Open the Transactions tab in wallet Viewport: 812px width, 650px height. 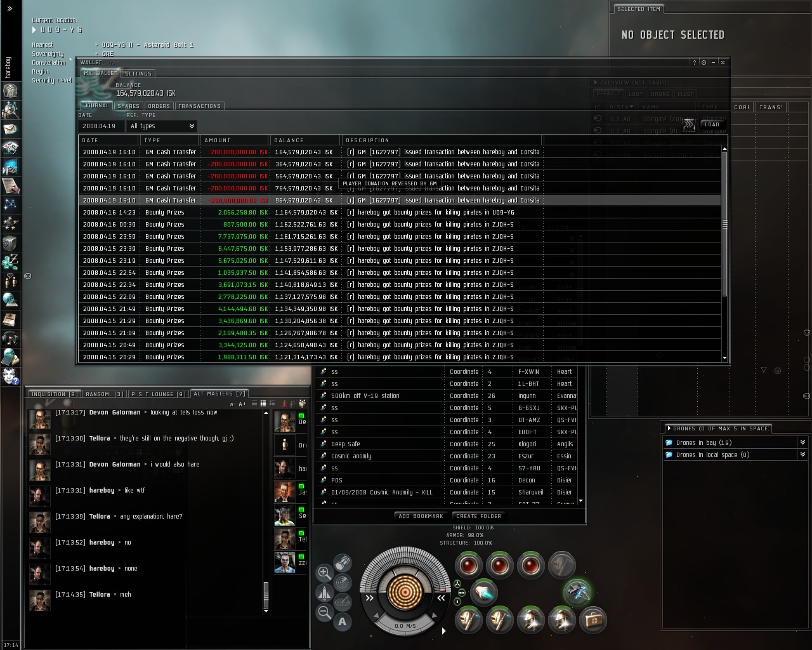[x=199, y=106]
